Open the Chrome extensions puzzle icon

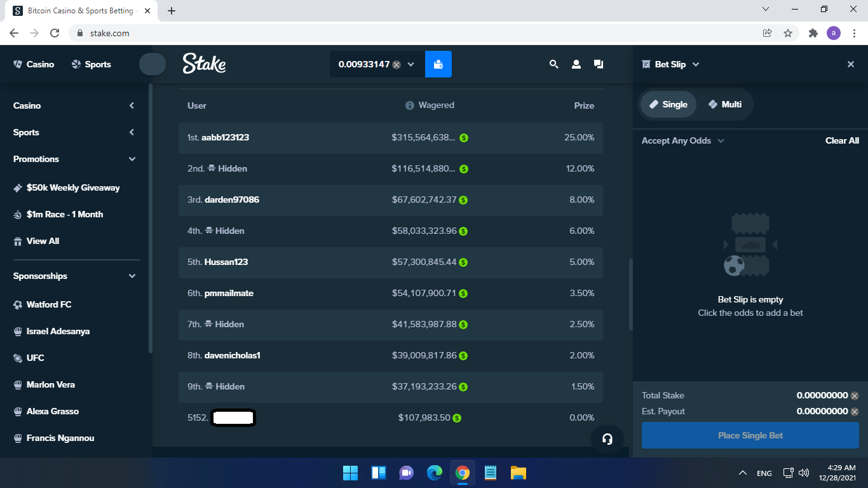[813, 33]
